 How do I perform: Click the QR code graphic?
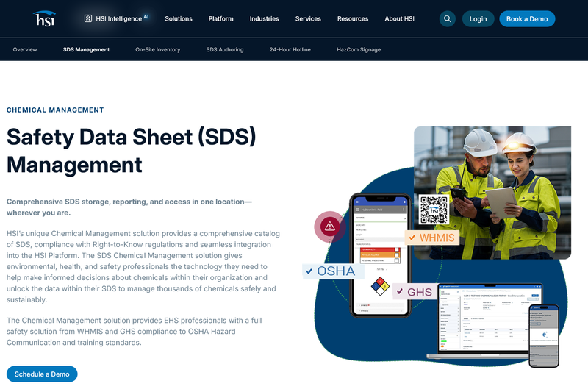tap(434, 210)
